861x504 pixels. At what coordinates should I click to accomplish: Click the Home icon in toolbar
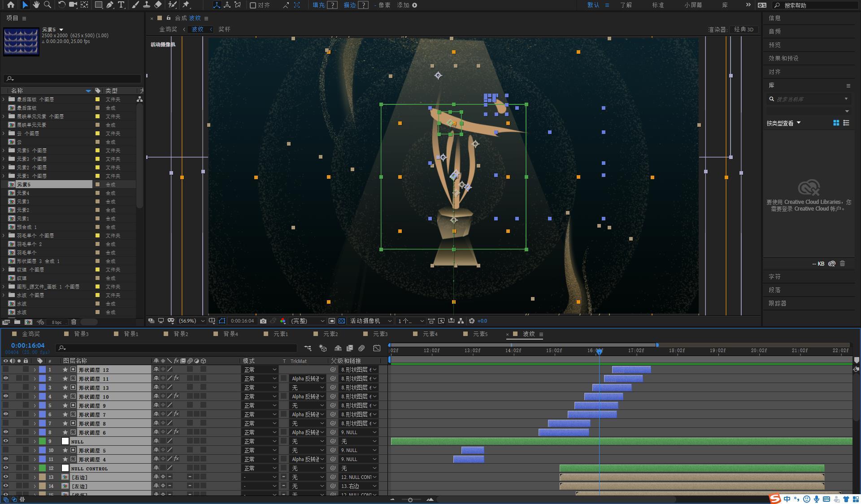(x=10, y=5)
